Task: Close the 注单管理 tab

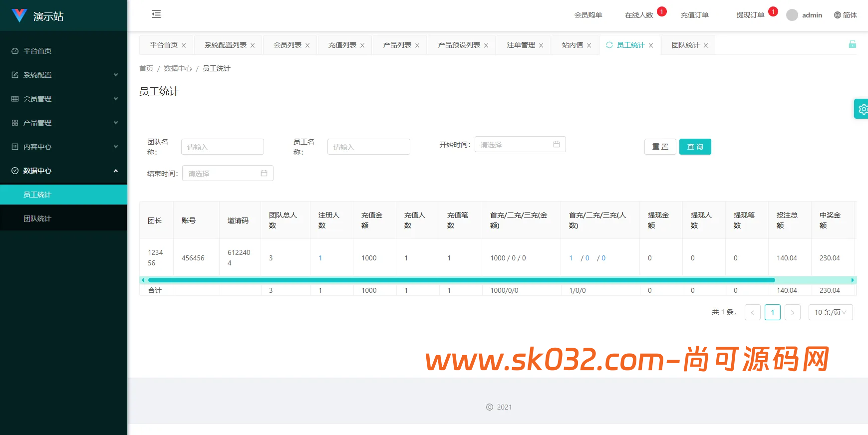Action: 541,45
